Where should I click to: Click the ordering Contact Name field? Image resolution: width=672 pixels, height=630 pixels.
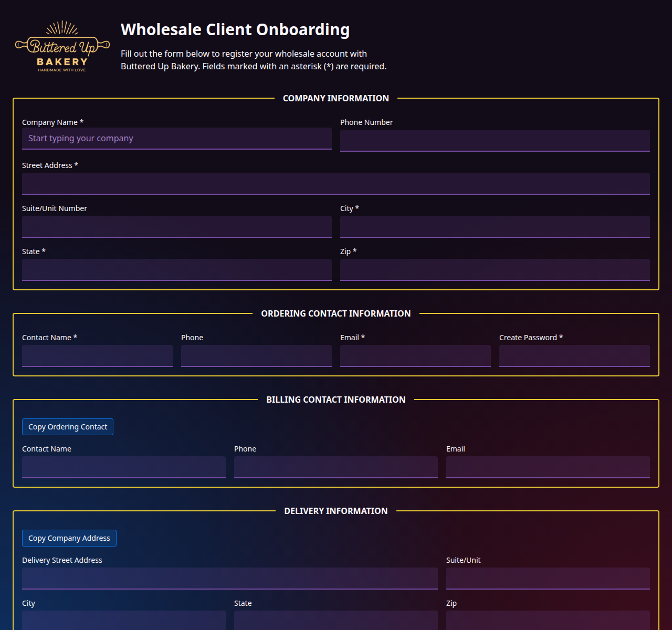[x=97, y=355]
